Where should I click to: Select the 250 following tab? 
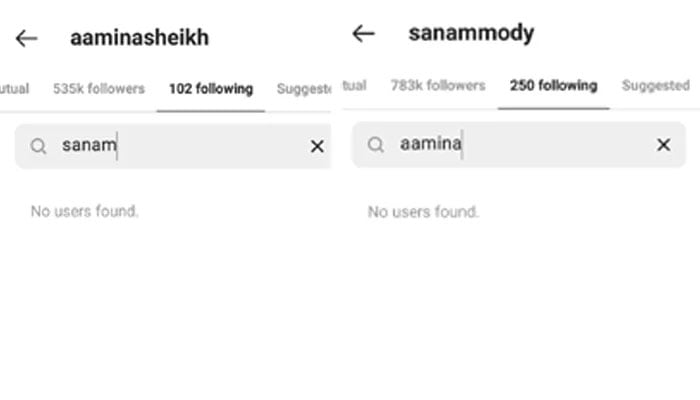pyautogui.click(x=552, y=86)
